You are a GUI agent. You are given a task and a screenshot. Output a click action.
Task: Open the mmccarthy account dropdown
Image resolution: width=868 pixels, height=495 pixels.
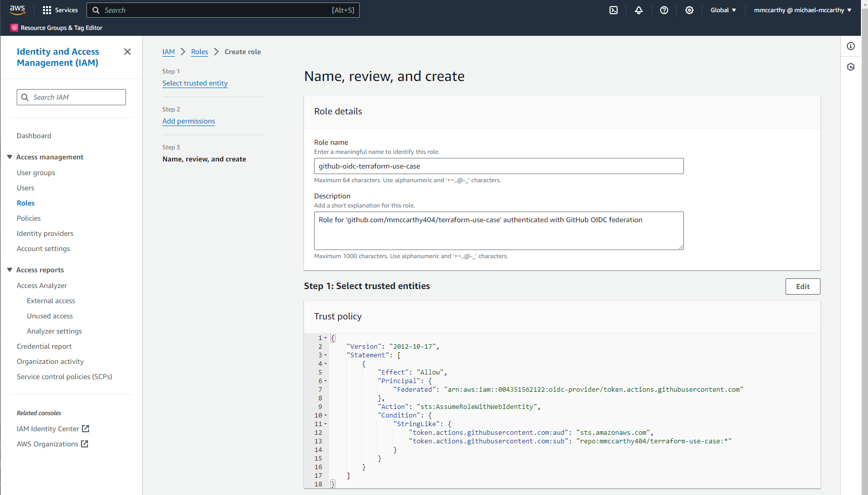click(x=803, y=10)
